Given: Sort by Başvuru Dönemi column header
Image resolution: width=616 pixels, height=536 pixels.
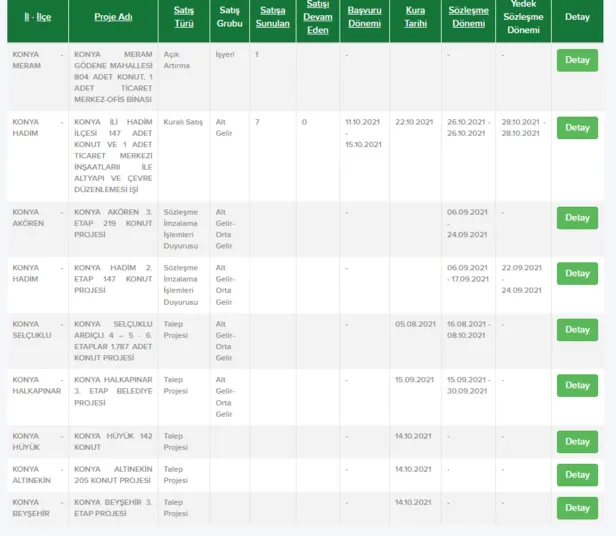Looking at the screenshot, I should click(x=365, y=17).
